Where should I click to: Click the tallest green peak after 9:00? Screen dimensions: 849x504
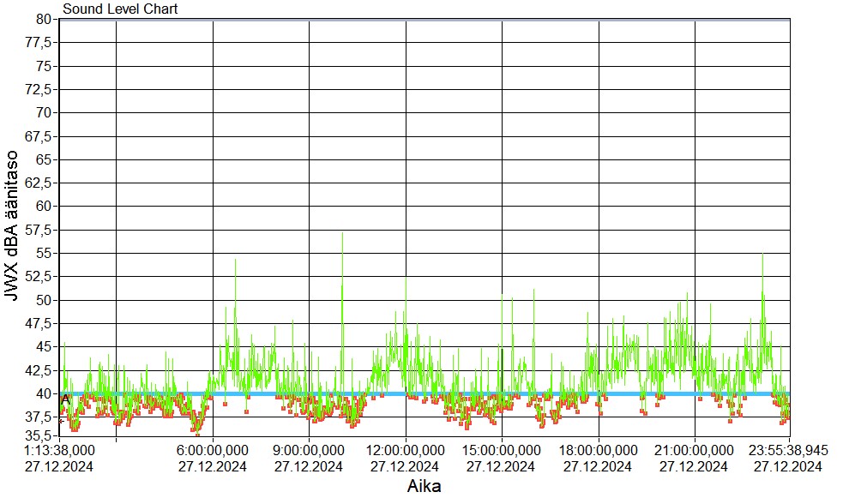342,235
